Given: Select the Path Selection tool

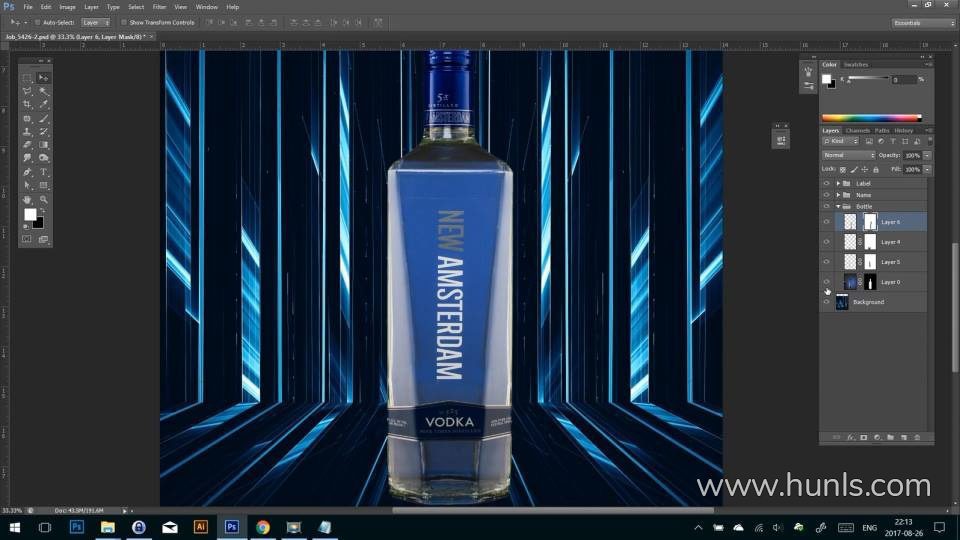Looking at the screenshot, I should point(27,185).
